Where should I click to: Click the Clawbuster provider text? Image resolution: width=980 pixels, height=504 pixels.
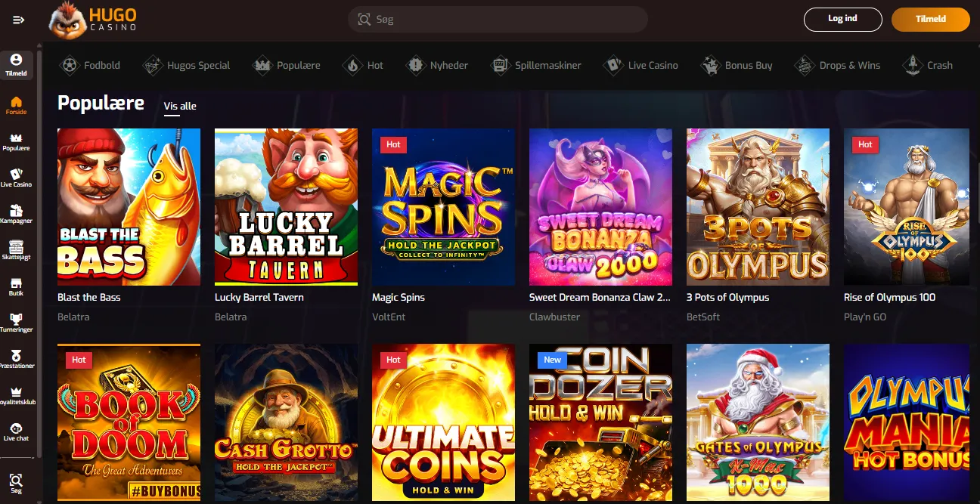click(554, 317)
